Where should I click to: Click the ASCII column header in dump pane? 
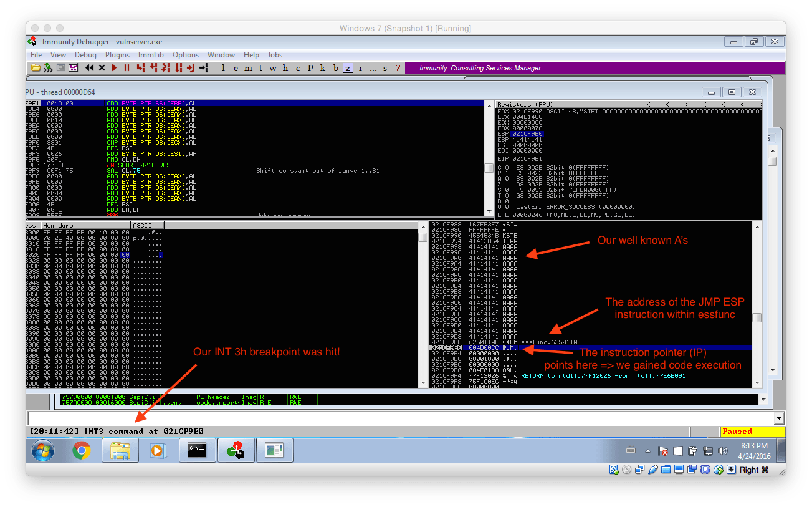147,225
